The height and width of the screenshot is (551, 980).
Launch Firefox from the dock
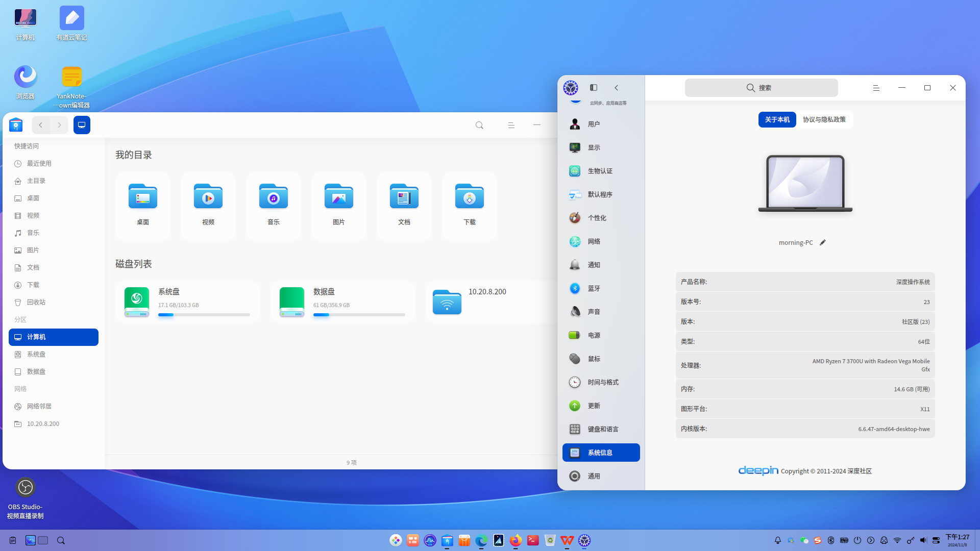(516, 540)
